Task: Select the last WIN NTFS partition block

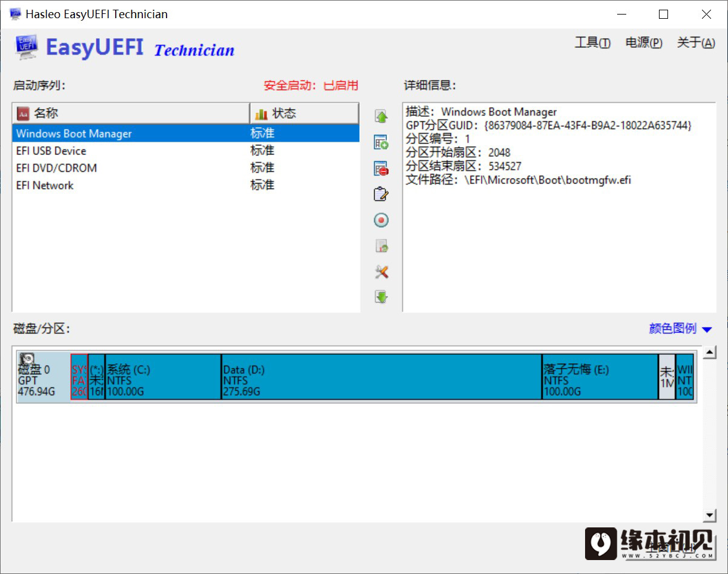Action: [685, 377]
